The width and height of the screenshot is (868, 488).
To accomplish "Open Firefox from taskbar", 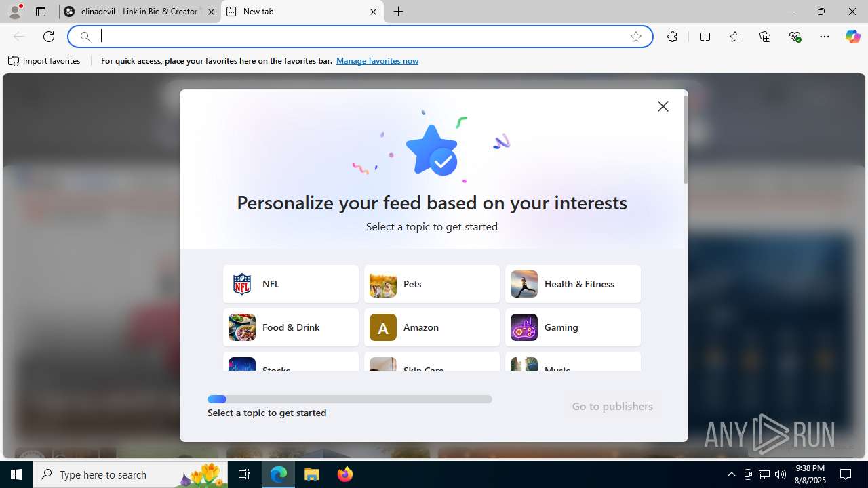I will pyautogui.click(x=344, y=474).
